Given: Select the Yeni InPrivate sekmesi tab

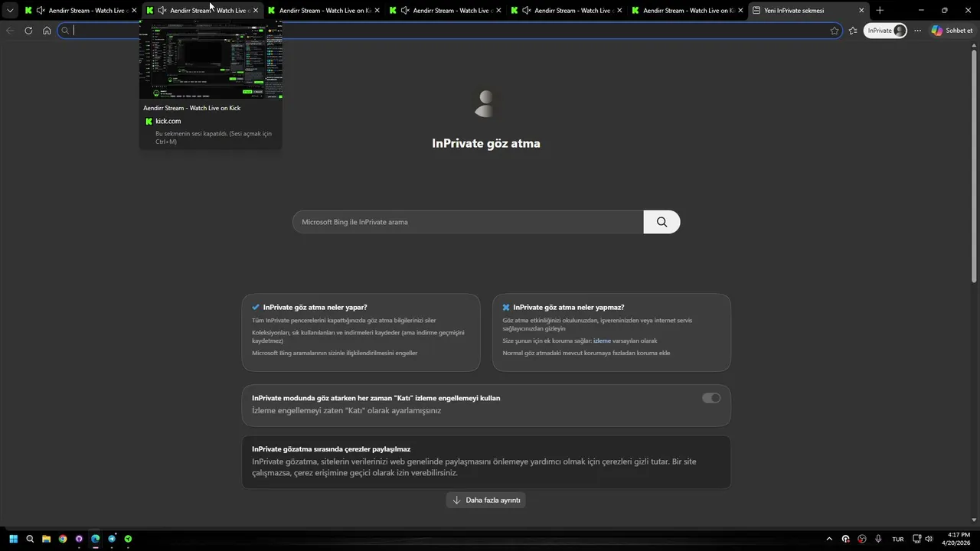Looking at the screenshot, I should tap(808, 11).
